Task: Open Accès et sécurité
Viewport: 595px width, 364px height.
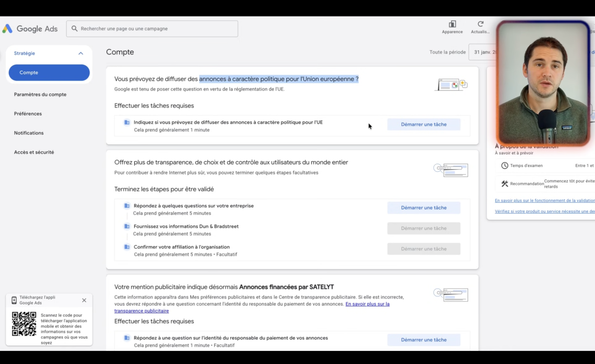Action: coord(34,152)
